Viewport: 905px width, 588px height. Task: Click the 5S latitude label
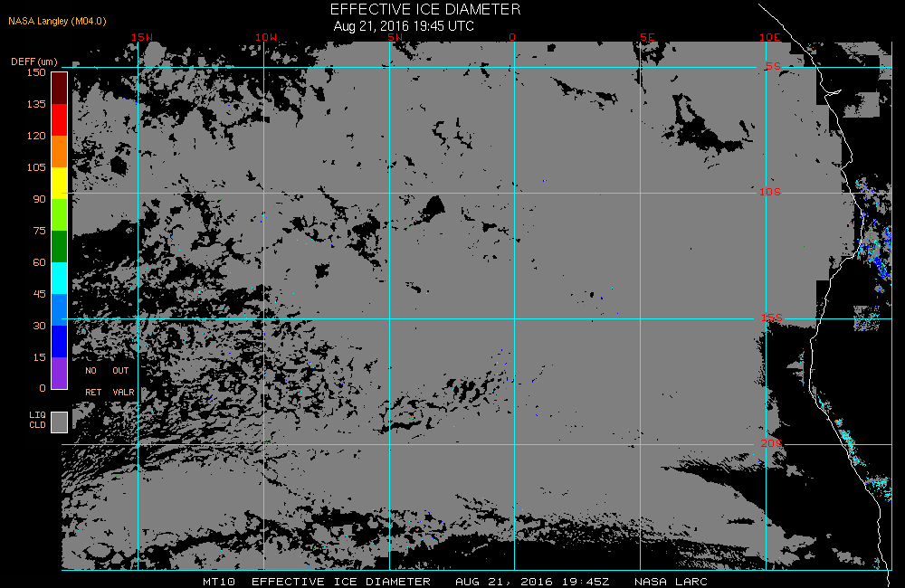pos(773,66)
